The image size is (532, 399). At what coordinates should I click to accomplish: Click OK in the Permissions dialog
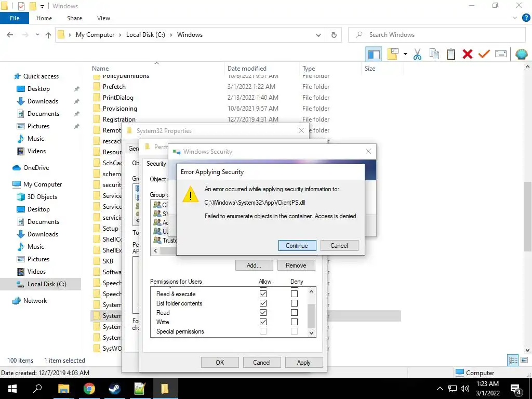click(220, 362)
